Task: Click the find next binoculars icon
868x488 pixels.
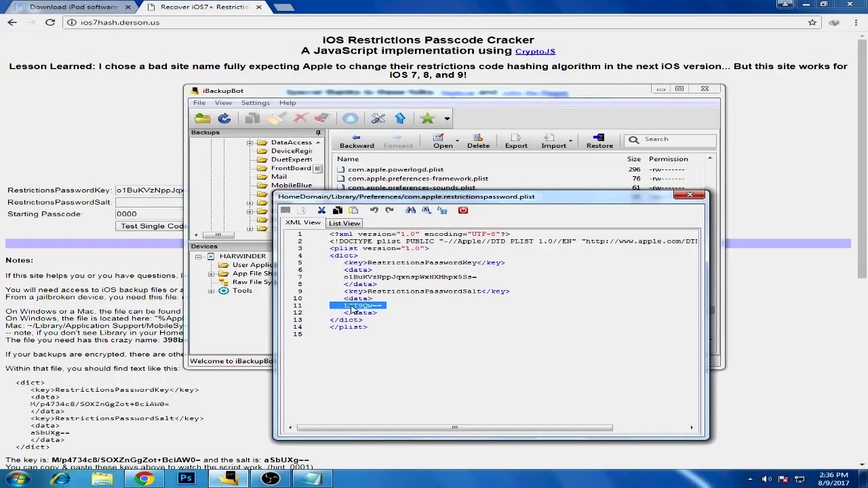Action: point(426,211)
